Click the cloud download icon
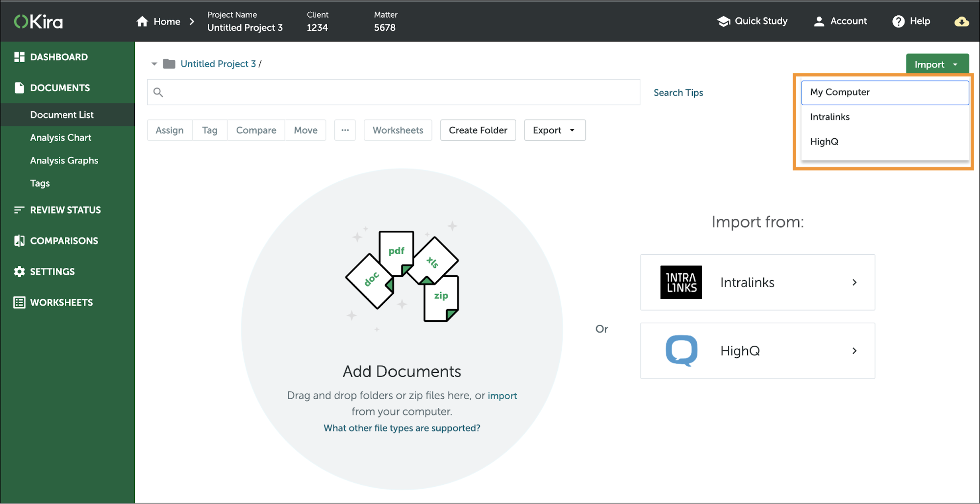 tap(961, 22)
